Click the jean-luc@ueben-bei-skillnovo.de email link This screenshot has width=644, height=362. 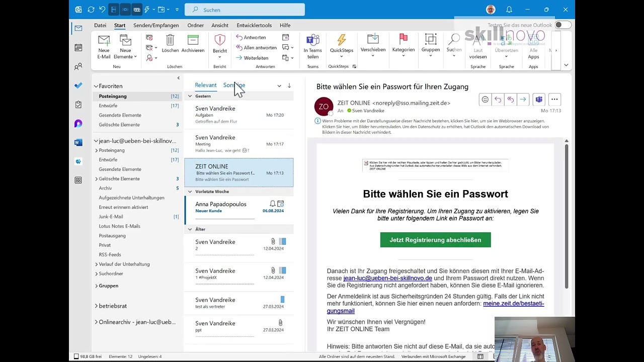click(387, 278)
